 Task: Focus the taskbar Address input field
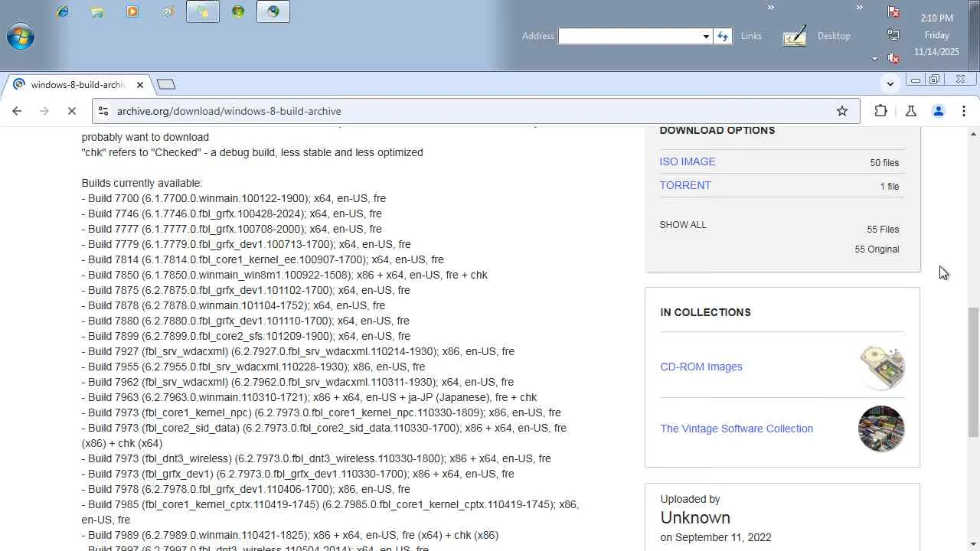click(630, 36)
